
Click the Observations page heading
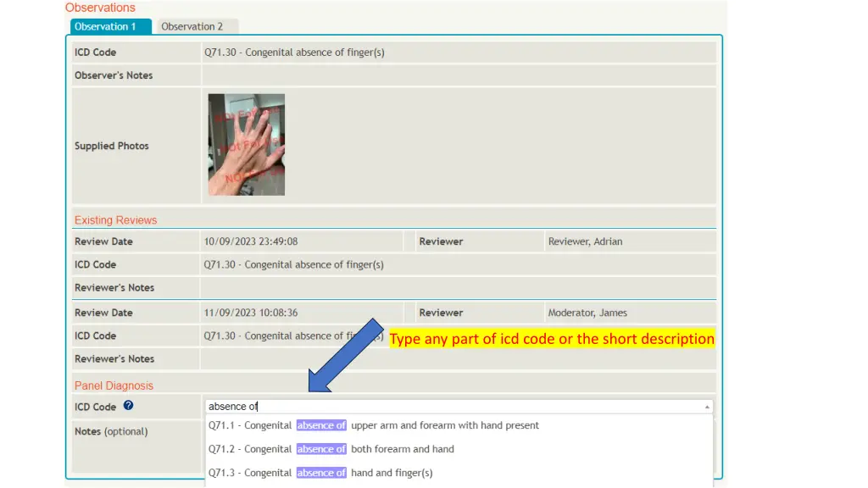[x=100, y=8]
